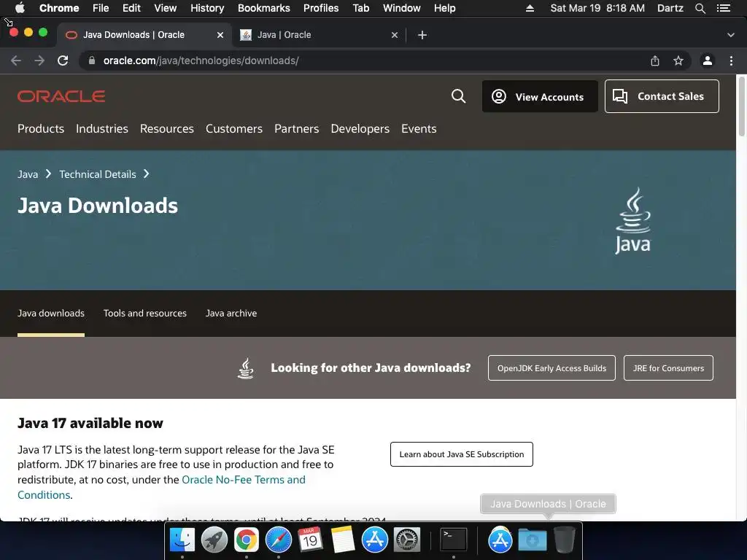This screenshot has height=560, width=747.
Task: Open the Profiles menu
Action: pyautogui.click(x=321, y=8)
